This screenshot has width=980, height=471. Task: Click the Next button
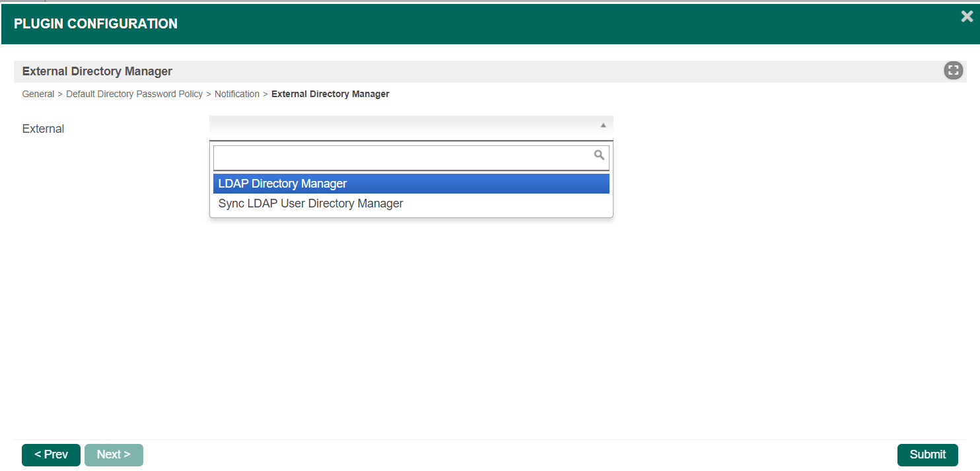(x=114, y=454)
